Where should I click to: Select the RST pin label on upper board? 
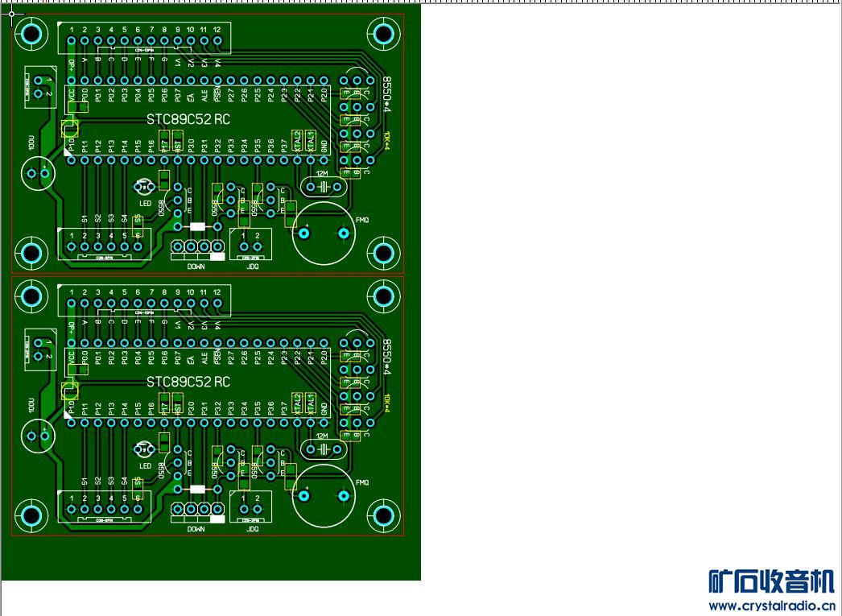point(178,146)
